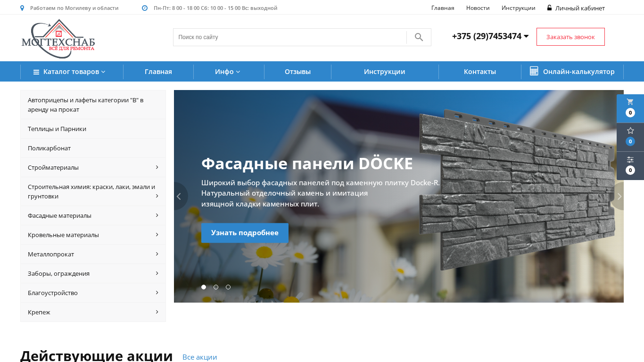The width and height of the screenshot is (644, 362).
Task: Click the search magnifier icon
Action: (x=419, y=37)
